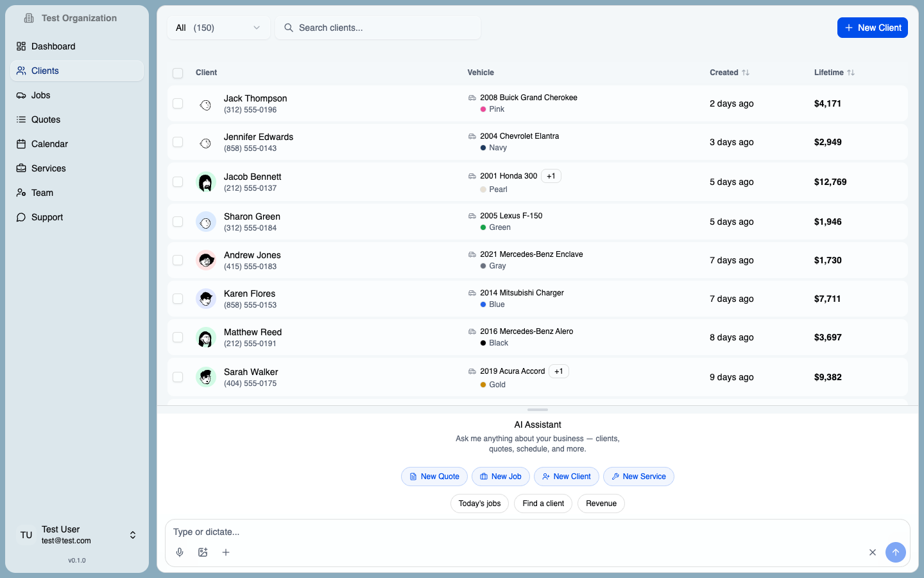Screen dimensions: 924x578
Task: Open the All (150) filter dropdown
Action: pyautogui.click(x=218, y=28)
